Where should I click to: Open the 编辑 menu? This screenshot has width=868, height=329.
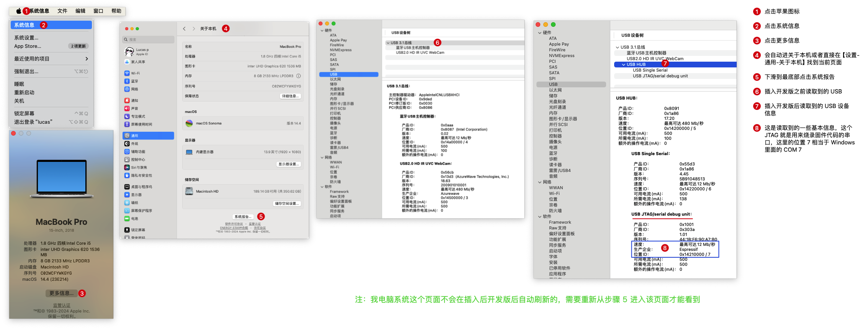click(80, 11)
